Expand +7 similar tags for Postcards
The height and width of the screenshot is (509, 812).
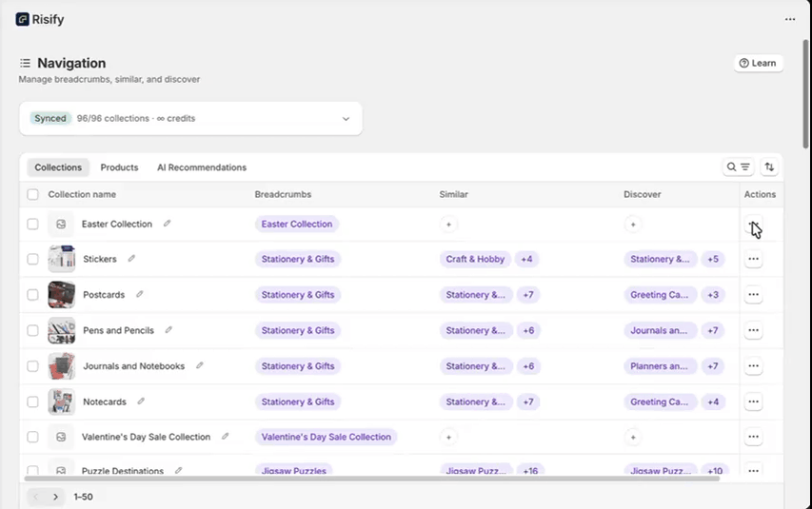pyautogui.click(x=527, y=295)
